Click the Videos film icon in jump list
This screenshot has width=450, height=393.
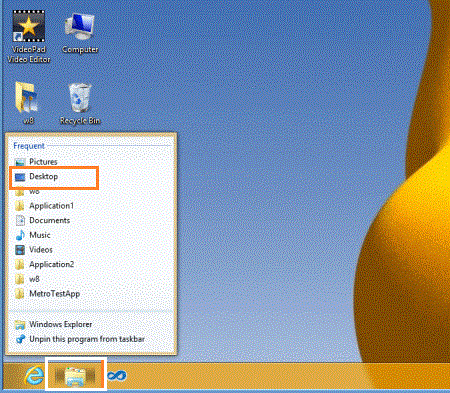point(20,250)
